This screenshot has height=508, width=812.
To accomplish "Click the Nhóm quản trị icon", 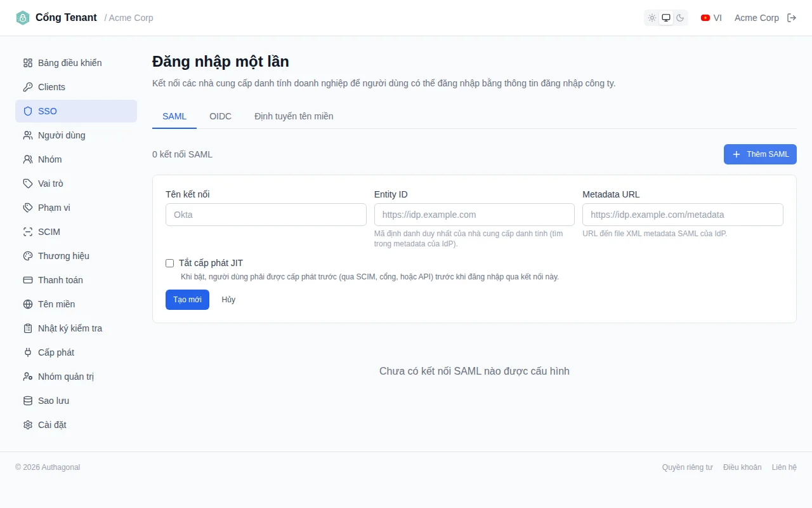I will coord(28,377).
